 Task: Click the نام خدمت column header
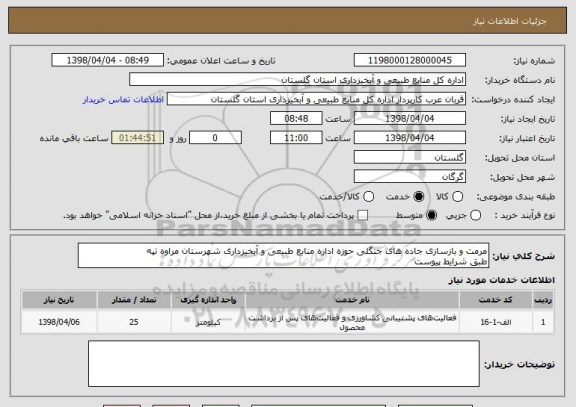pyautogui.click(x=352, y=300)
